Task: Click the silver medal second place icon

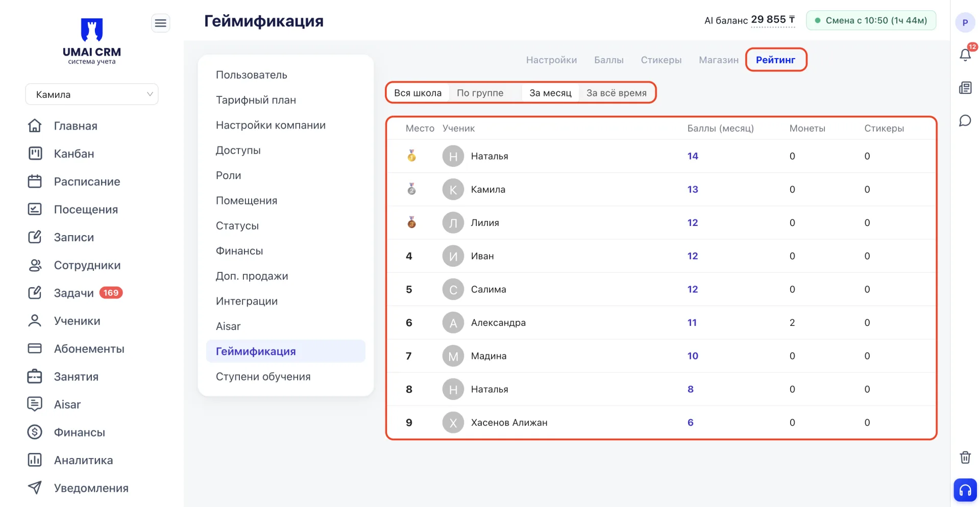Action: click(412, 189)
